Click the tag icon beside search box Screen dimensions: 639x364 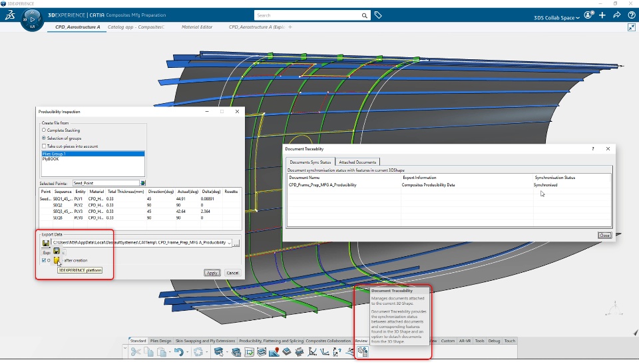pos(378,15)
